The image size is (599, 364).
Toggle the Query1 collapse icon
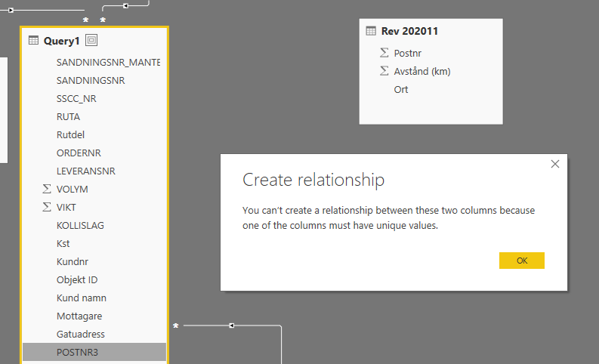(x=91, y=40)
